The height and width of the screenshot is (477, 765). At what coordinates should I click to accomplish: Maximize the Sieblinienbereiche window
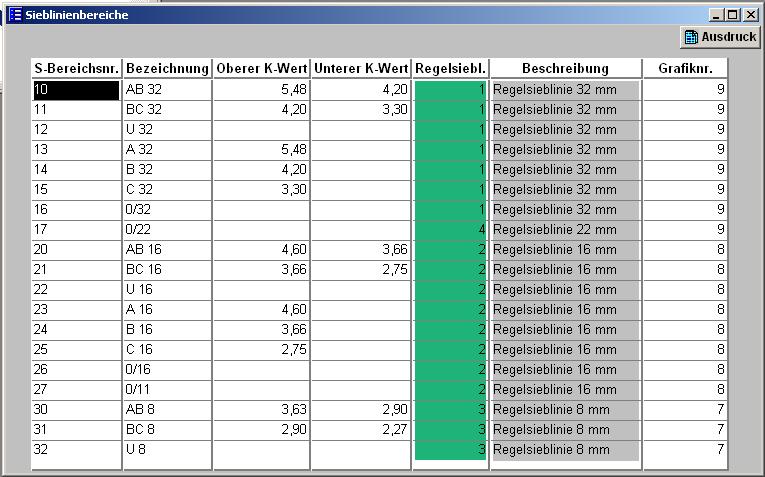pos(733,15)
